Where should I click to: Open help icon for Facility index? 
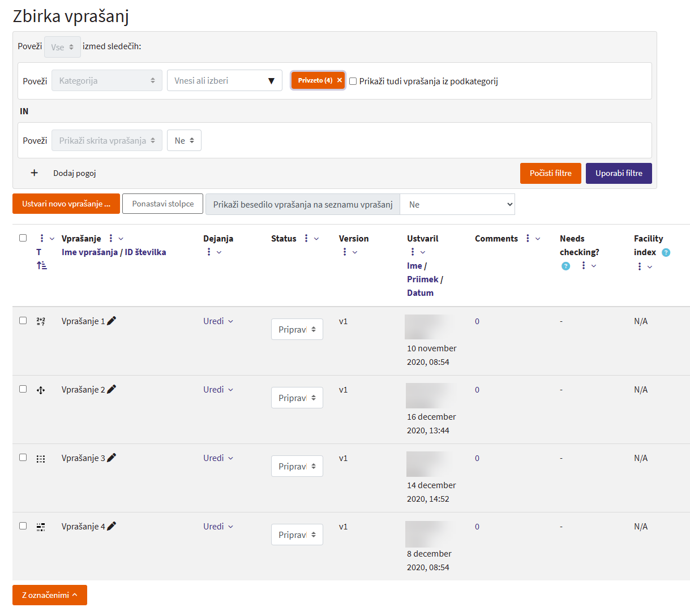point(666,252)
